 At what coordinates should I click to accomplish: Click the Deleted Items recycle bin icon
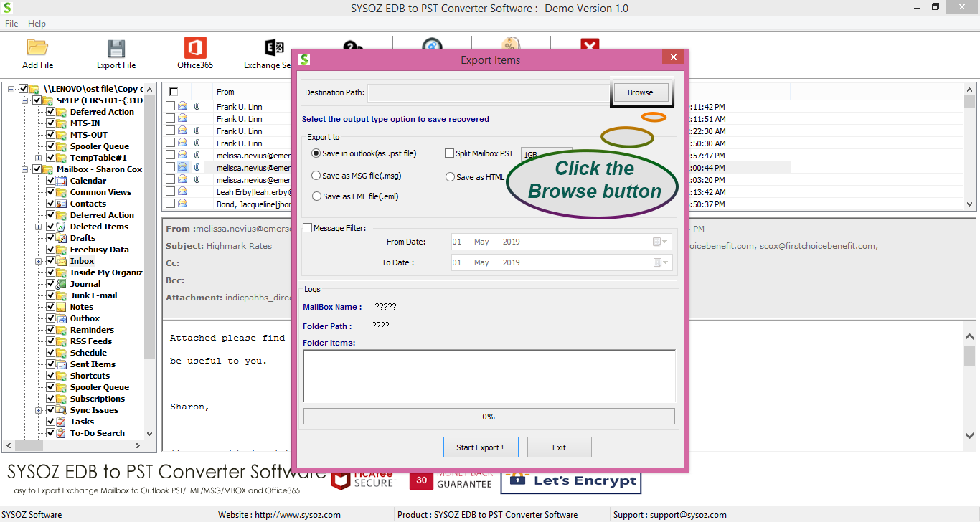[x=62, y=227]
